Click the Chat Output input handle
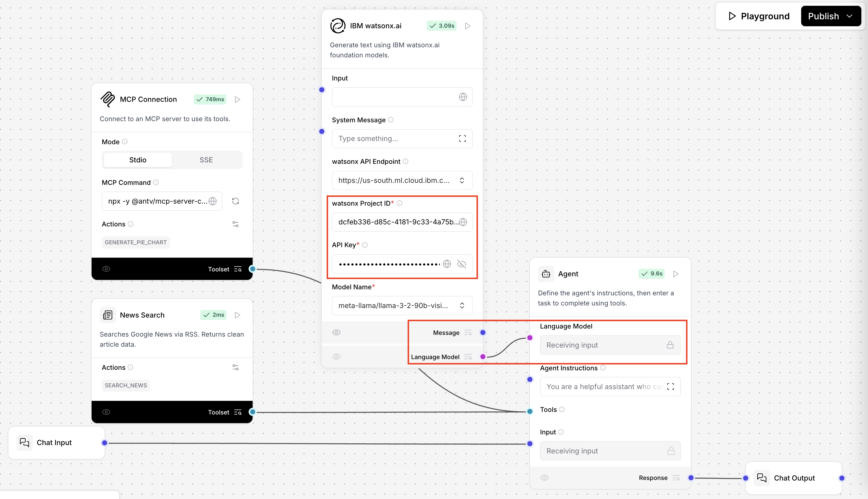The height and width of the screenshot is (499, 868). pyautogui.click(x=746, y=478)
